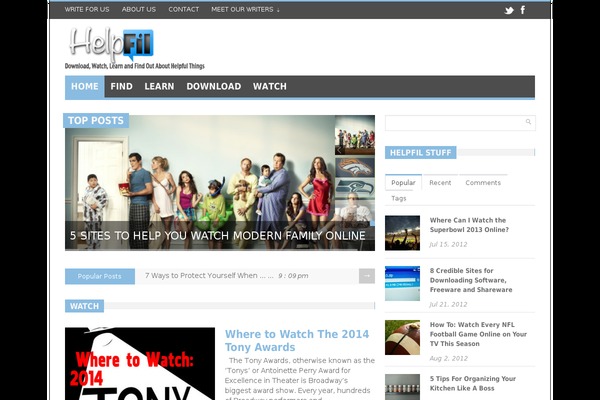
Task: Open Modern Family slider headline
Action: pos(217,236)
